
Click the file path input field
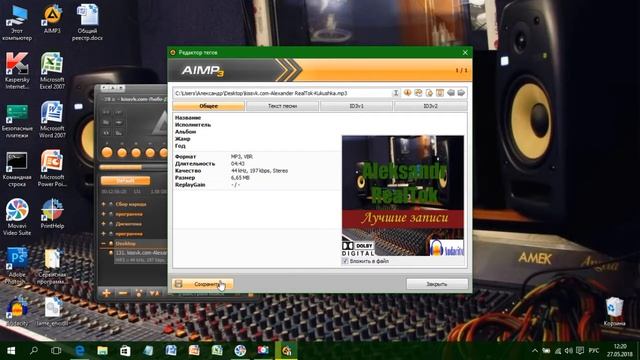[281, 93]
